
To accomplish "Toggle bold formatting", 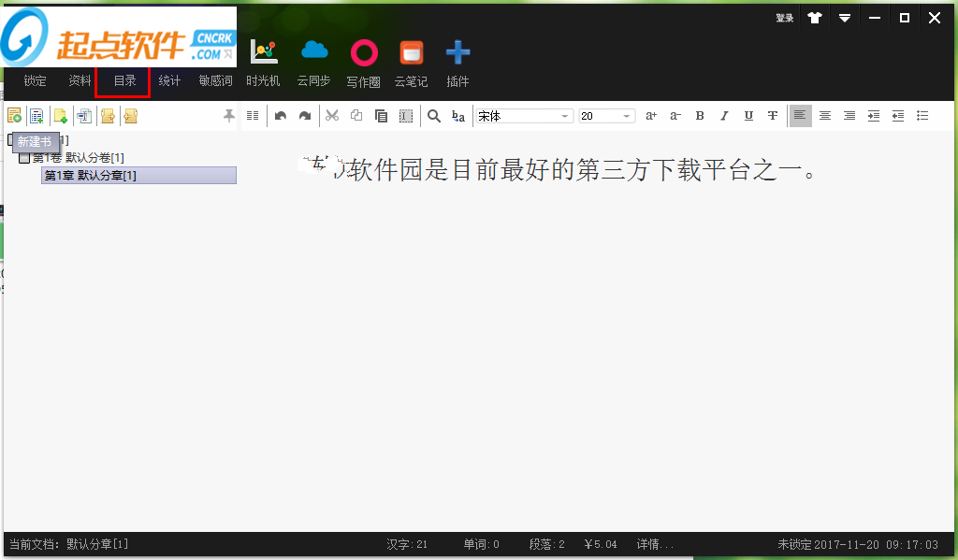I will pyautogui.click(x=700, y=116).
